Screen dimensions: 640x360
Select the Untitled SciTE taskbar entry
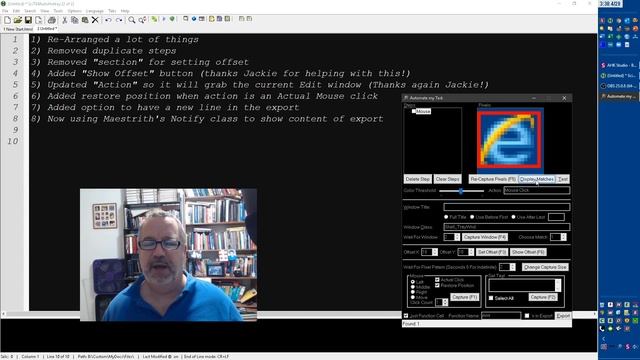pyautogui.click(x=619, y=76)
